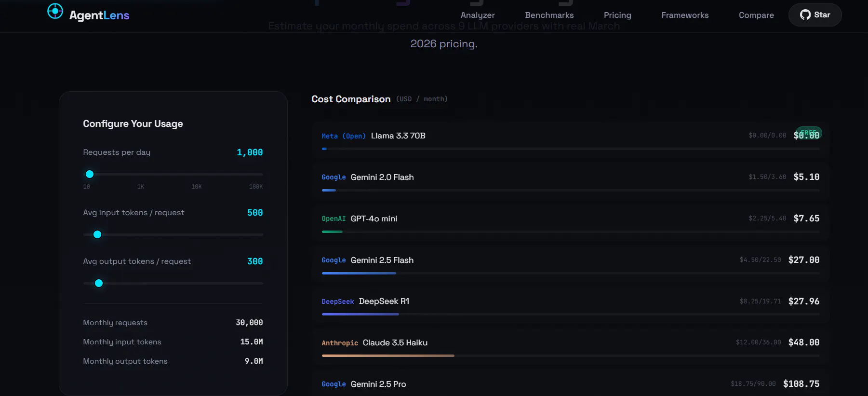
Task: Click the Configure Your Usage heading
Action: click(x=133, y=123)
